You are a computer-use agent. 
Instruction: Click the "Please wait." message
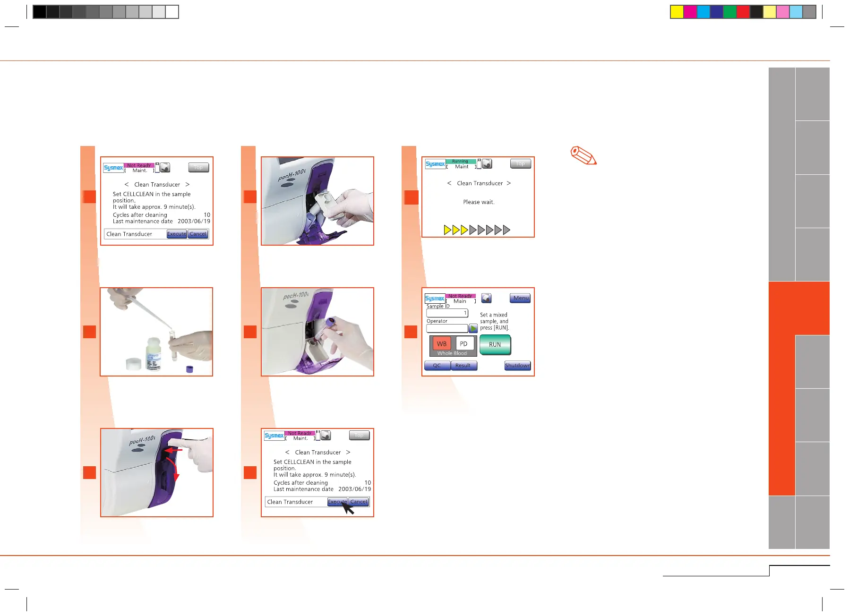point(479,202)
